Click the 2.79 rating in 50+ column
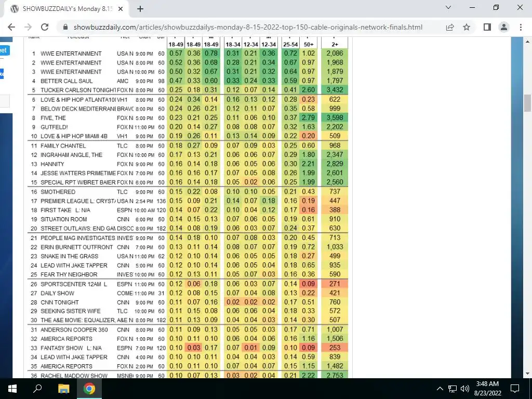This screenshot has height=399, width=532. point(309,118)
